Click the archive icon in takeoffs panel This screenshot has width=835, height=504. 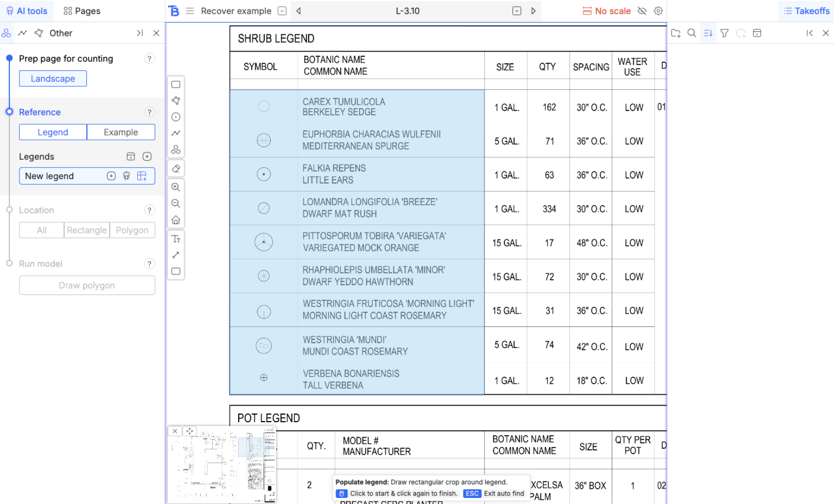point(757,33)
